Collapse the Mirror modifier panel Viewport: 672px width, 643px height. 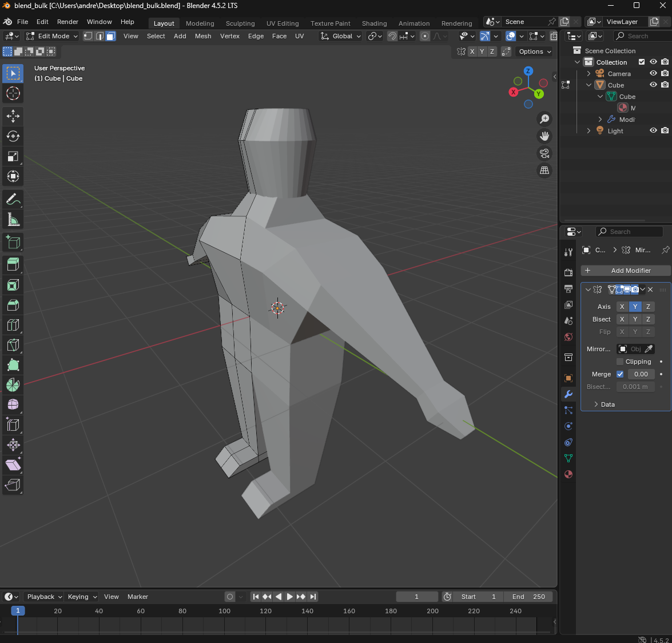point(588,290)
